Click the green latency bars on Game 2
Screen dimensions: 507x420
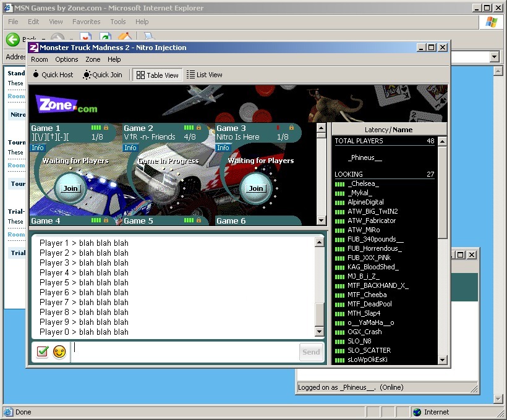pos(189,128)
